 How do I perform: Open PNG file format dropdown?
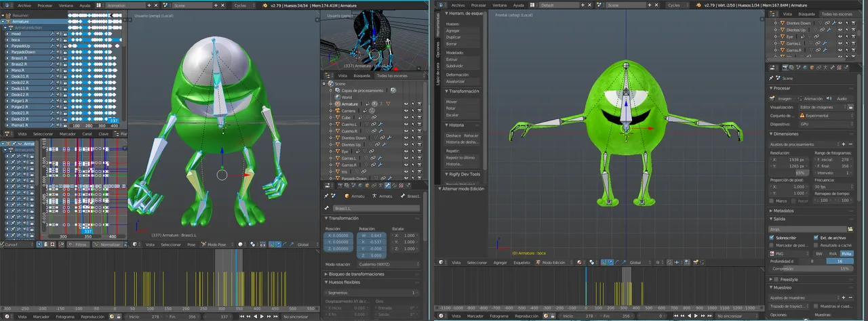pos(789,253)
